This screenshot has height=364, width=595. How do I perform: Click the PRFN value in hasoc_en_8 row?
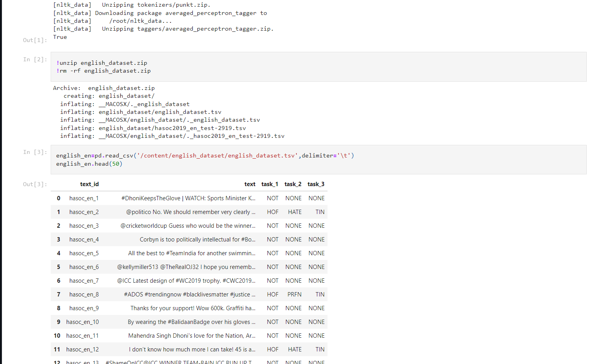(x=295, y=294)
